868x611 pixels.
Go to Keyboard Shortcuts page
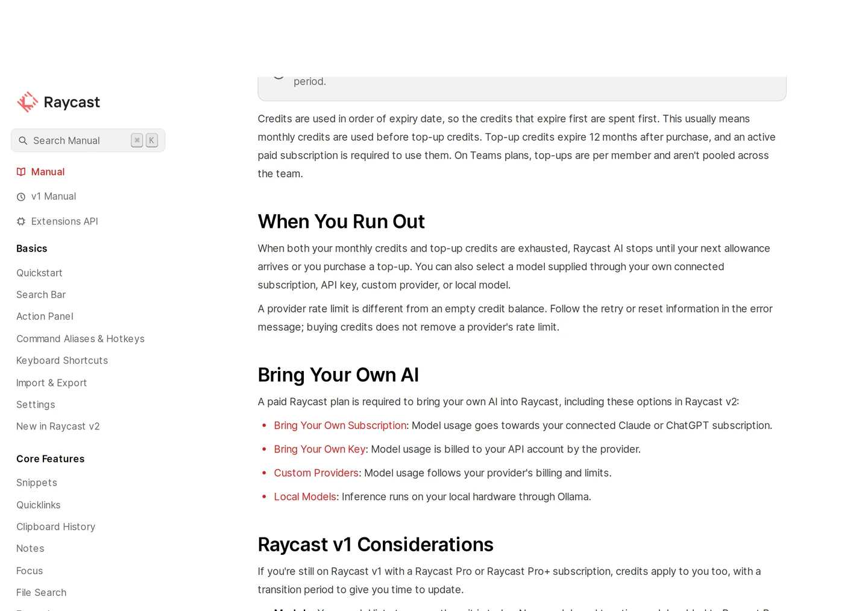62,360
